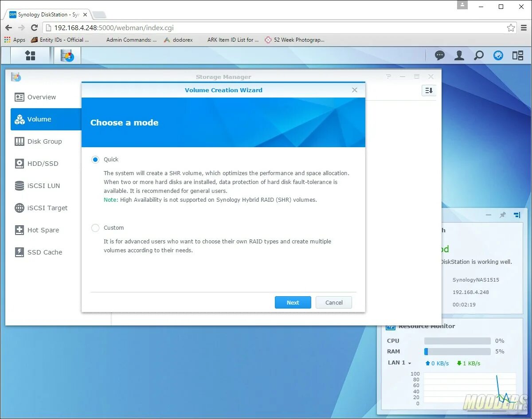
Task: Click the Volume cubes icon
Action: pyautogui.click(x=20, y=119)
